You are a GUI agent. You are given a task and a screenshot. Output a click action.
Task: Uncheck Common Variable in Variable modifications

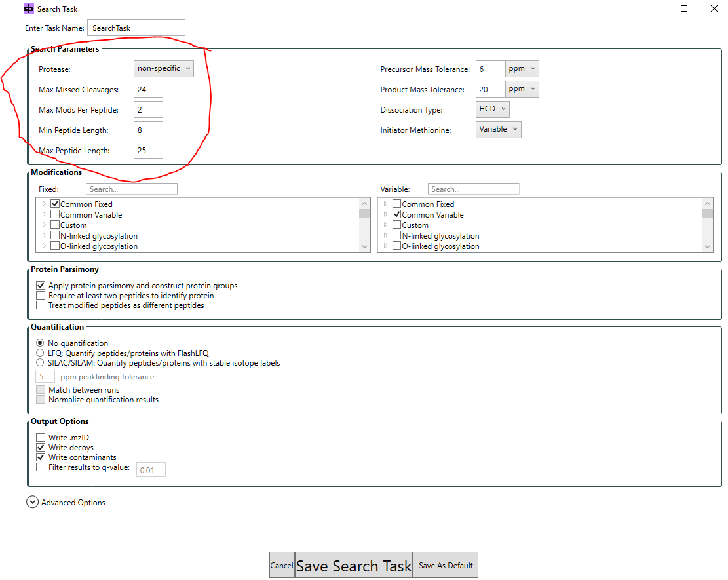point(396,214)
